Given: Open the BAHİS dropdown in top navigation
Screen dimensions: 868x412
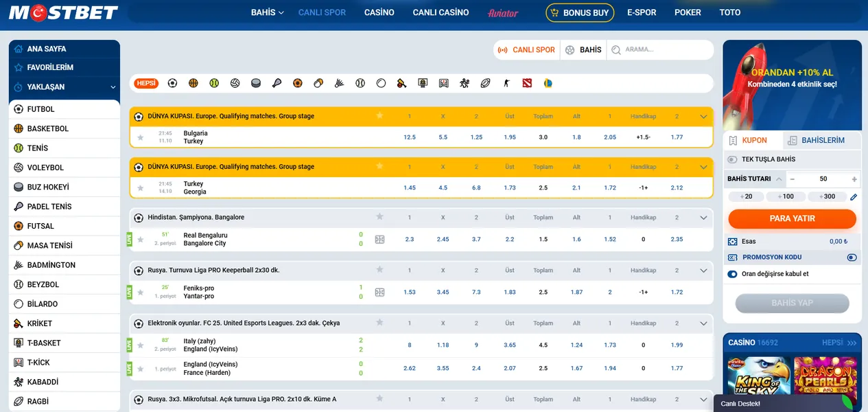Looking at the screenshot, I should coord(267,12).
